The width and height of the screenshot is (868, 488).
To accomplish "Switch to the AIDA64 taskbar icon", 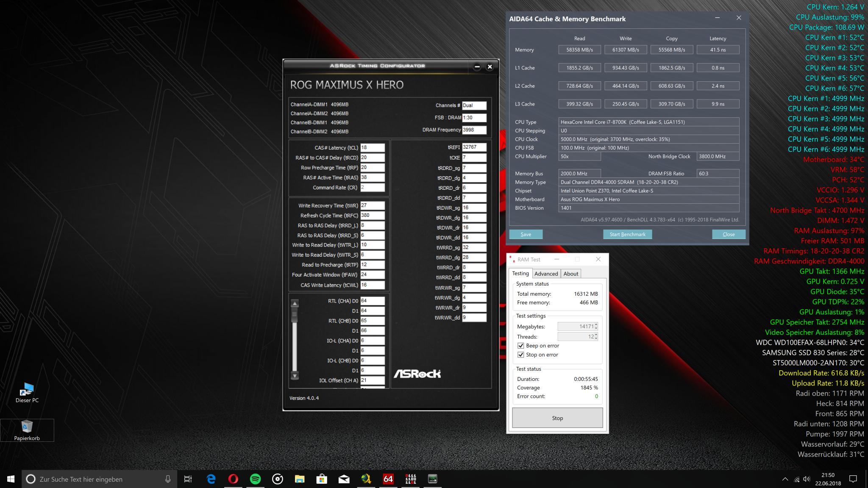I will pyautogui.click(x=388, y=479).
